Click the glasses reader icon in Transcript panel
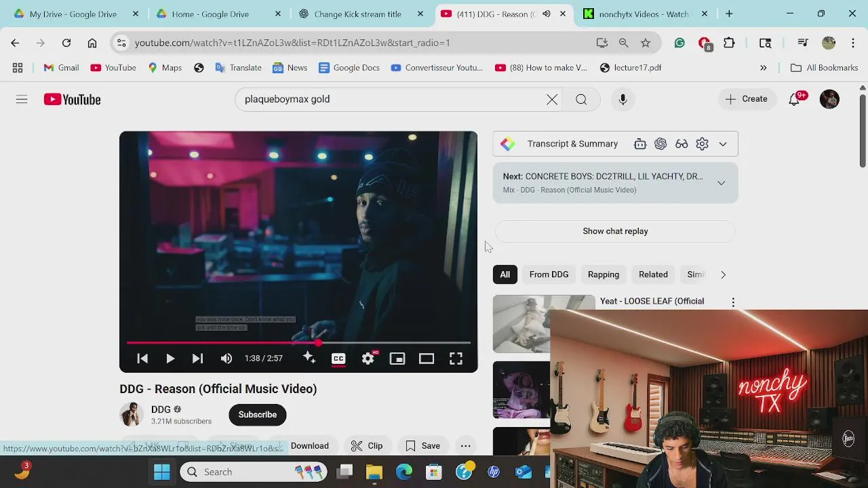 point(682,144)
